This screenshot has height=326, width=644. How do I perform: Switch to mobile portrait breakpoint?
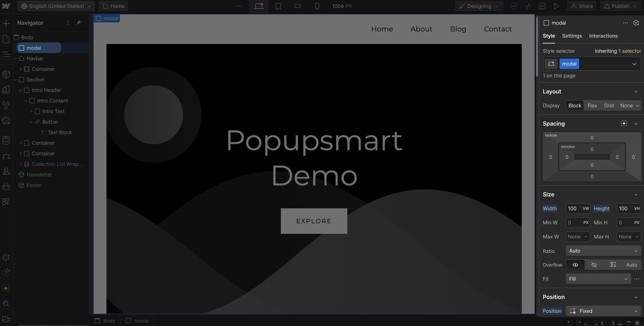pos(317,6)
